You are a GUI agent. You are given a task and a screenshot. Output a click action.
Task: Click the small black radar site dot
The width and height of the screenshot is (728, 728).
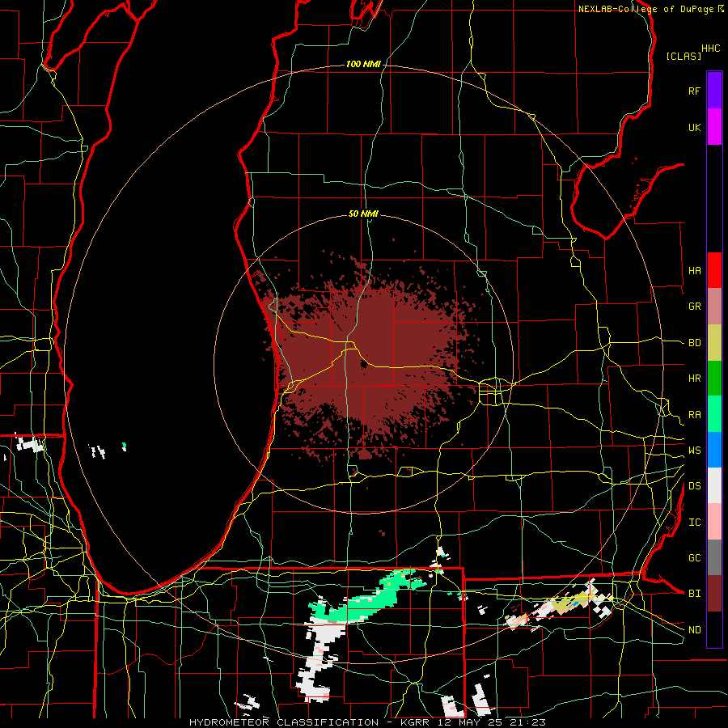point(364,365)
